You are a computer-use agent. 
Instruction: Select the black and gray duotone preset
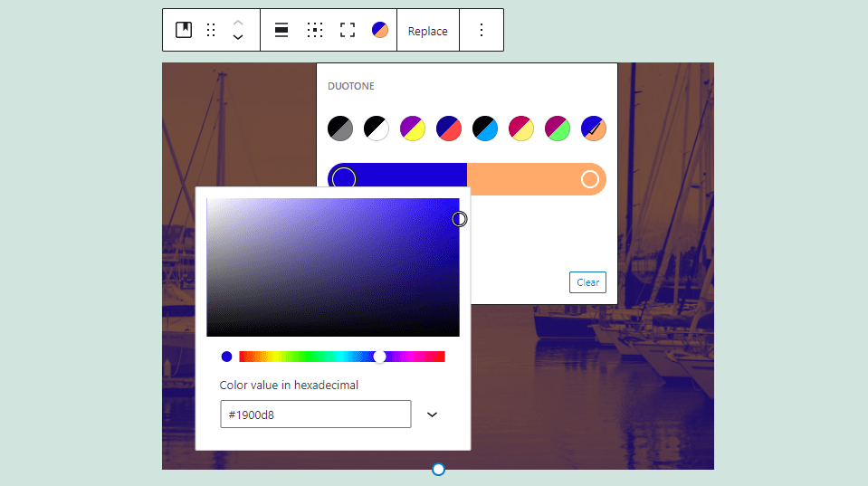tap(340, 129)
